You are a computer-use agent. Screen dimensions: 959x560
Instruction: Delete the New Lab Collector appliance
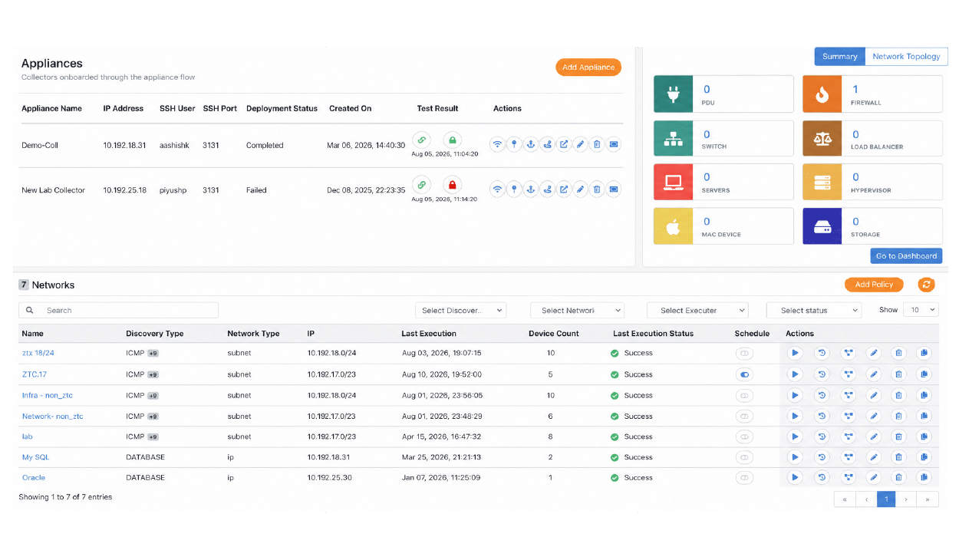coord(597,189)
